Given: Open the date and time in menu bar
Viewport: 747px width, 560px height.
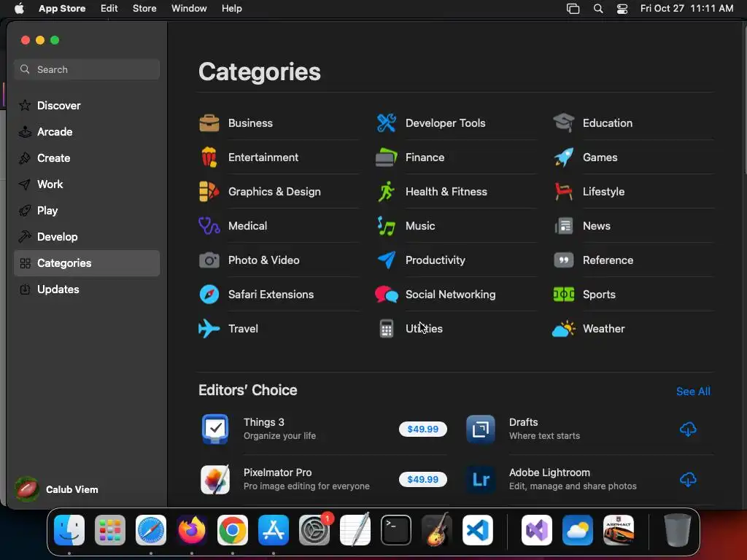Looking at the screenshot, I should (686, 8).
